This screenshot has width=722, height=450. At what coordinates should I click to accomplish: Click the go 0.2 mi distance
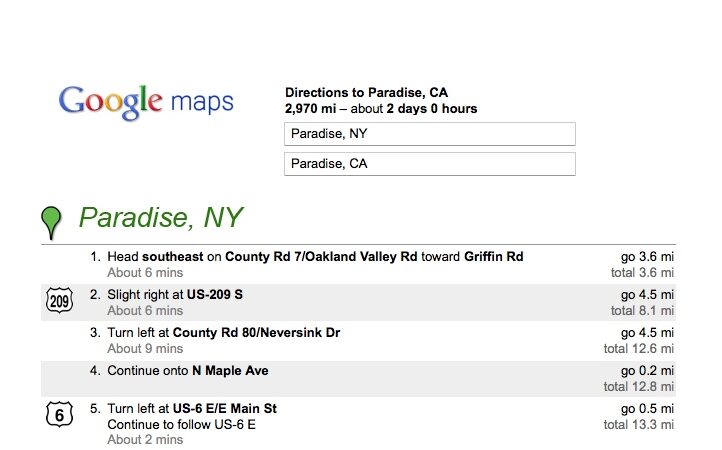pos(647,371)
